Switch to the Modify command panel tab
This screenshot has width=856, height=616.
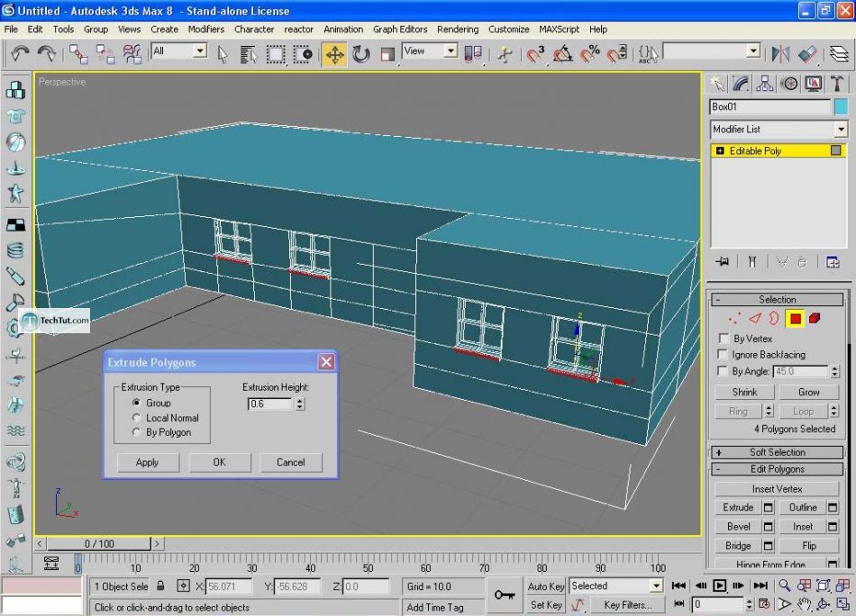[x=741, y=84]
